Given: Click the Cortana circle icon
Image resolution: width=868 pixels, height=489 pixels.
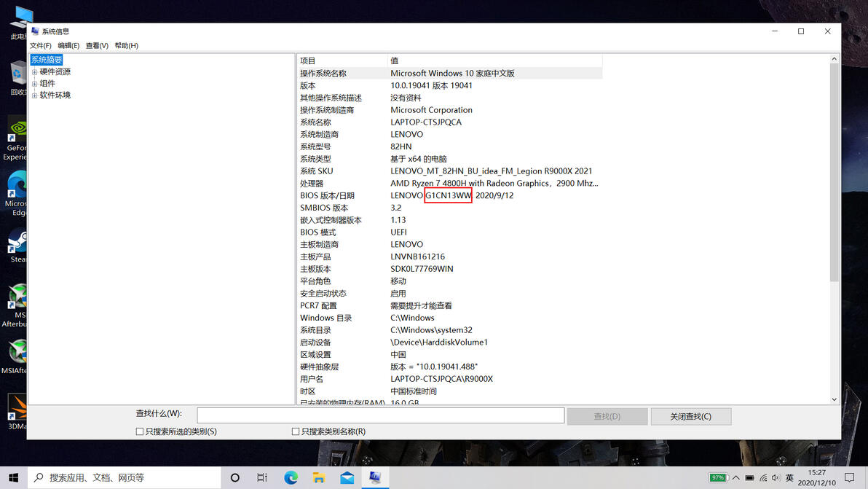Looking at the screenshot, I should 234,477.
